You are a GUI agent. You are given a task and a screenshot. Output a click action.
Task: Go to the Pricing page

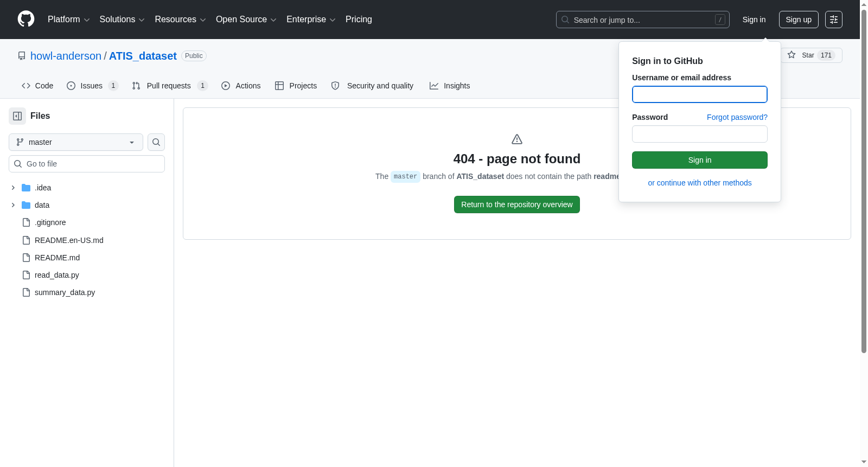359,20
